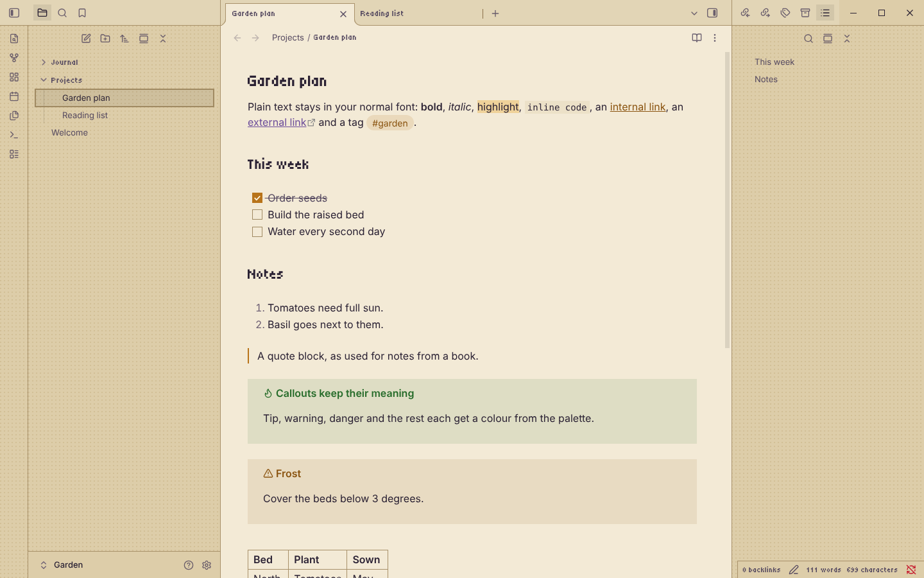This screenshot has width=924, height=578.
Task: Create a new folder in file explorer
Action: point(105,39)
